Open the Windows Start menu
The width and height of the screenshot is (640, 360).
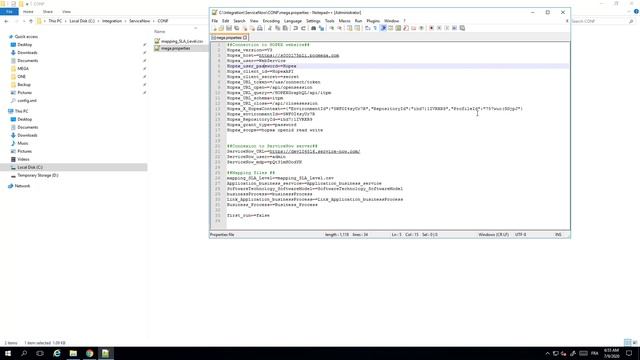(x=8, y=353)
